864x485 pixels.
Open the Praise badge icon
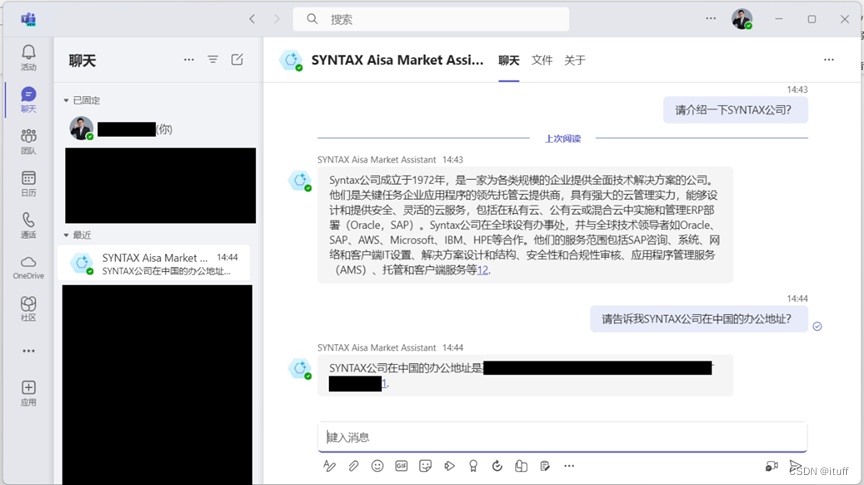(x=473, y=466)
